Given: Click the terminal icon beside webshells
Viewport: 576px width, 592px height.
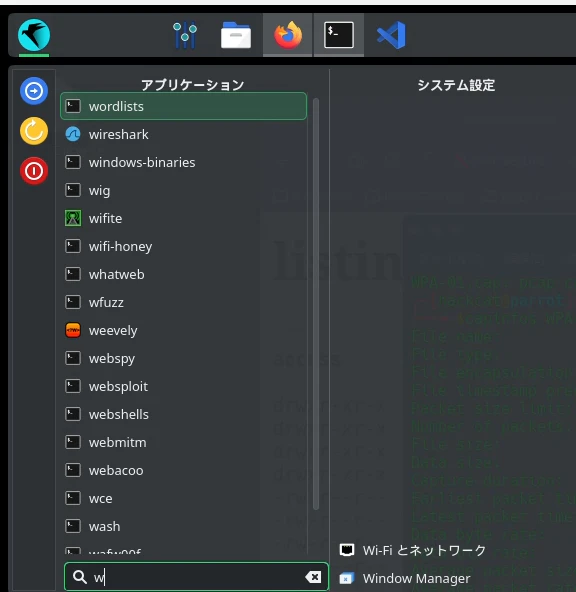Looking at the screenshot, I should click(x=73, y=414).
